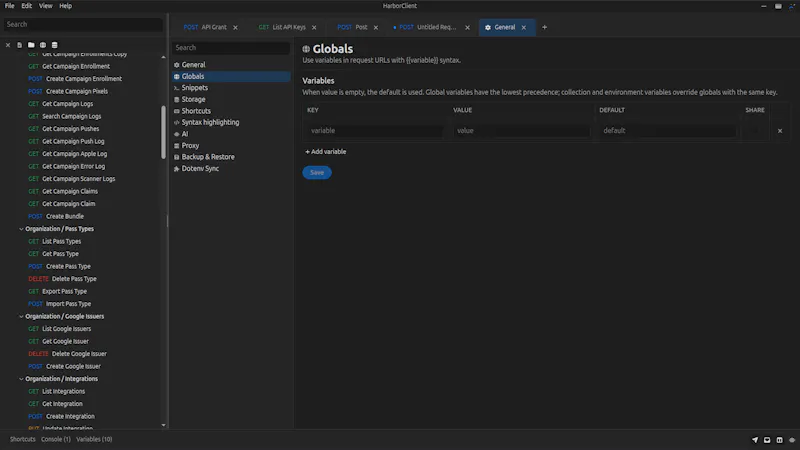Viewport: 800px width, 450px height.
Task: Remove the empty variable row with X
Action: coord(780,131)
